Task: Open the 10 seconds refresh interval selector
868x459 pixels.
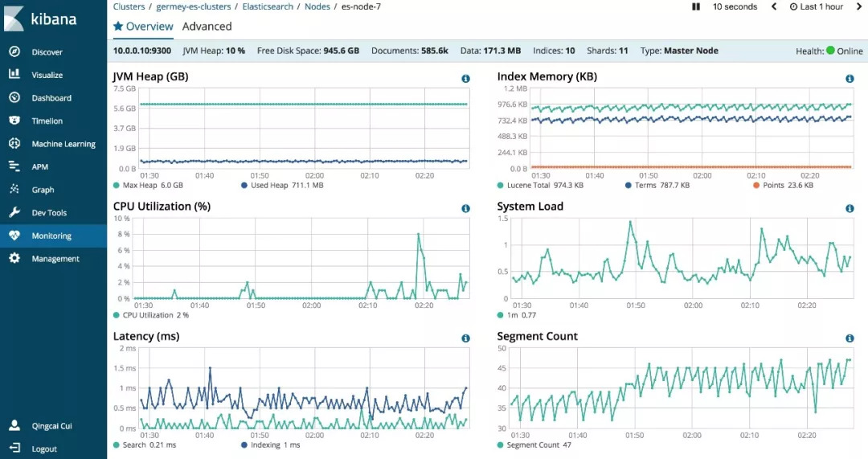Action: 735,6
